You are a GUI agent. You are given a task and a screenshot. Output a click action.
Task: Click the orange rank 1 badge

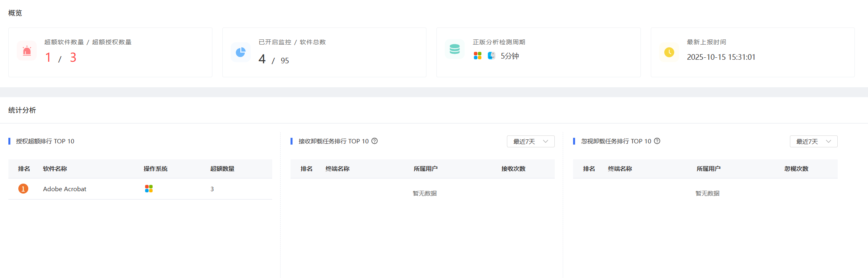pos(23,189)
